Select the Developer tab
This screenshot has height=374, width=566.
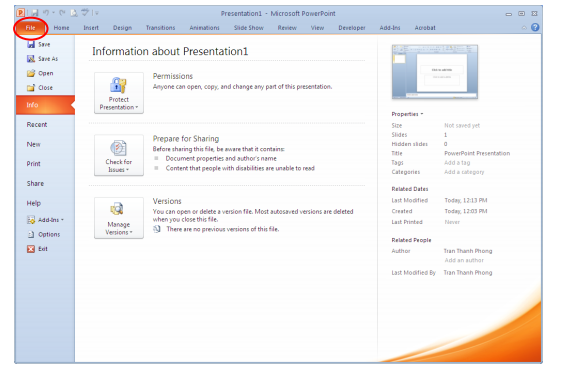pos(352,28)
